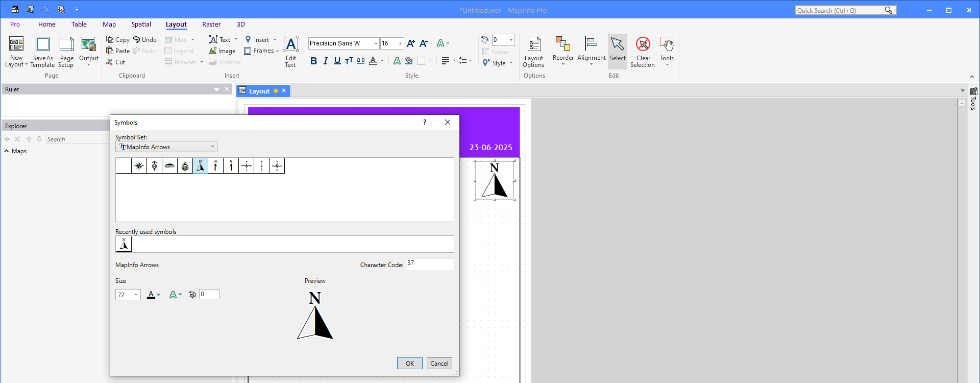Click Save As Template icon
980x383 pixels.
pyautogui.click(x=43, y=44)
